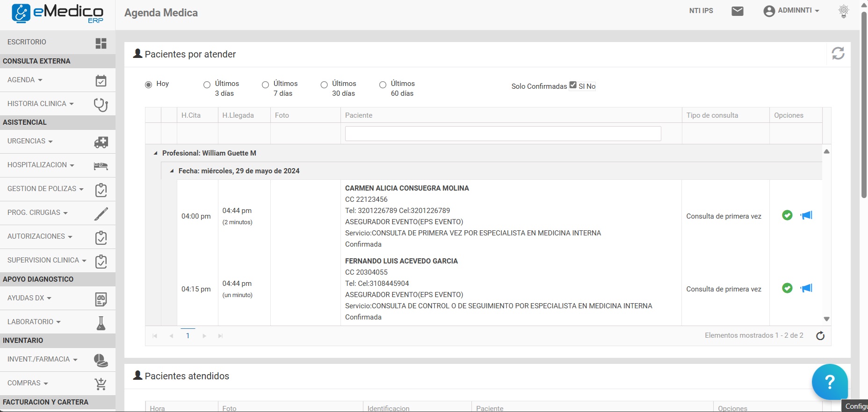Select Últimos 30 días radio button
868x412 pixels.
tap(324, 85)
